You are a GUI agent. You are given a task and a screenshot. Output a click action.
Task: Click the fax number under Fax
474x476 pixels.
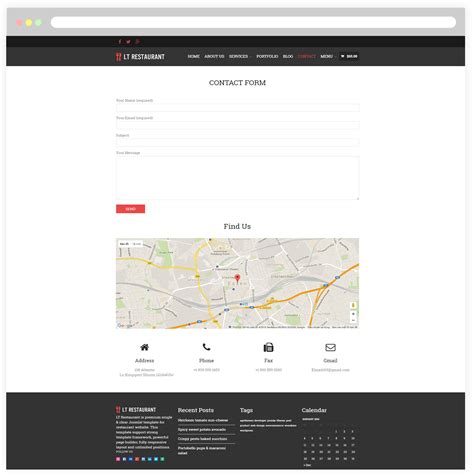(x=268, y=370)
